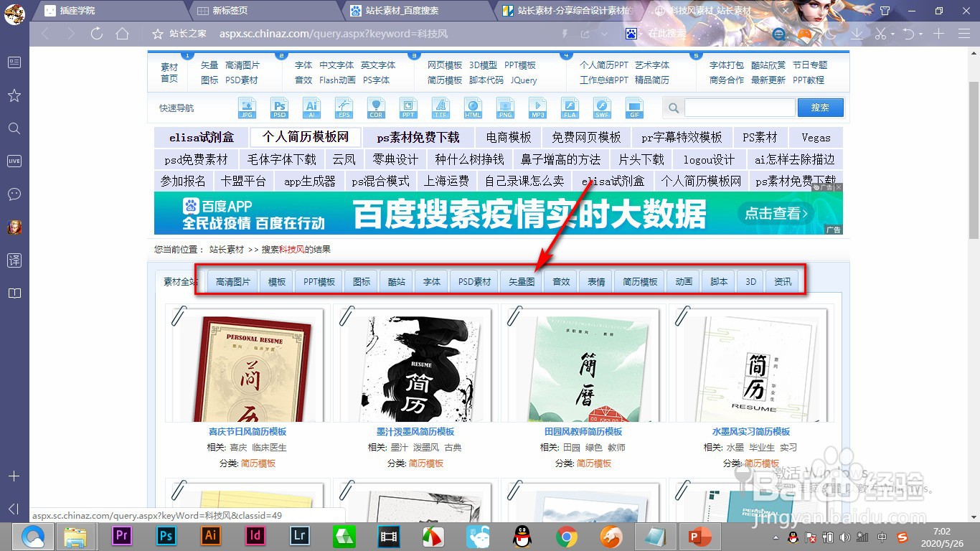Click the JPG format filter icon

point(248,108)
